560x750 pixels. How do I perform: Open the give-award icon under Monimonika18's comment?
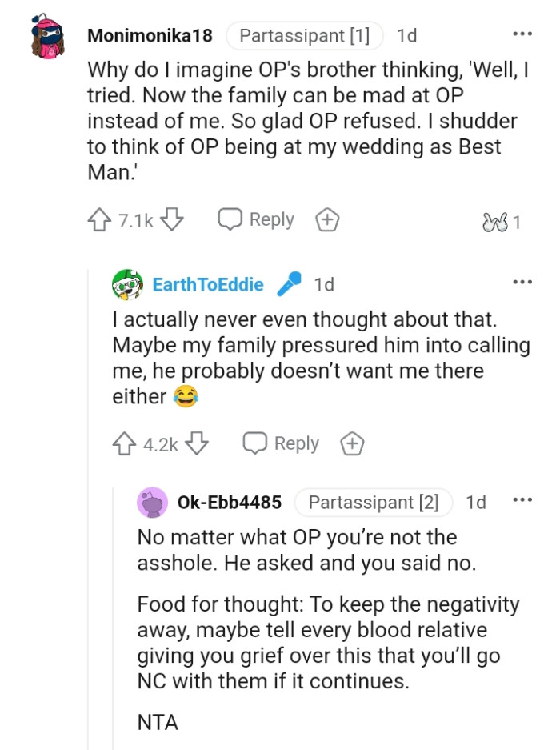click(x=326, y=219)
